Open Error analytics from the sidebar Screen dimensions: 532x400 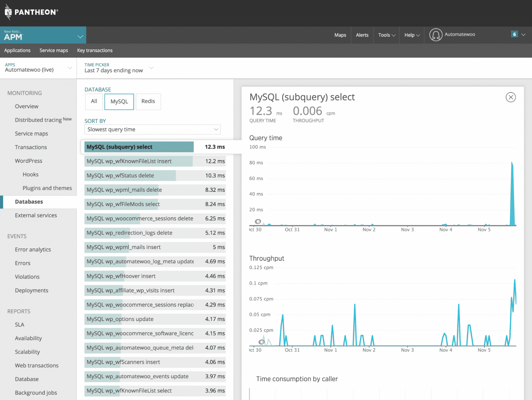coord(33,249)
